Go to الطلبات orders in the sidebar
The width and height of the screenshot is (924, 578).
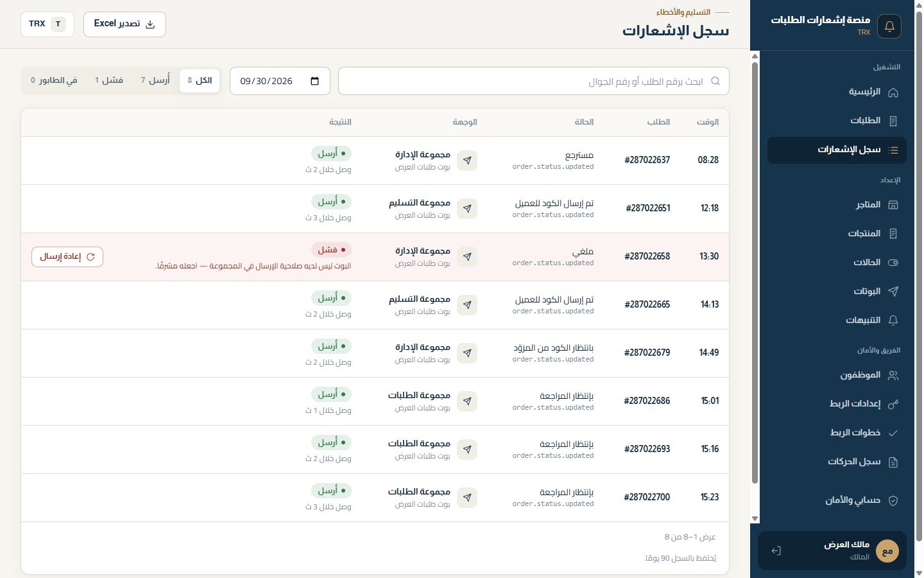pos(837,121)
